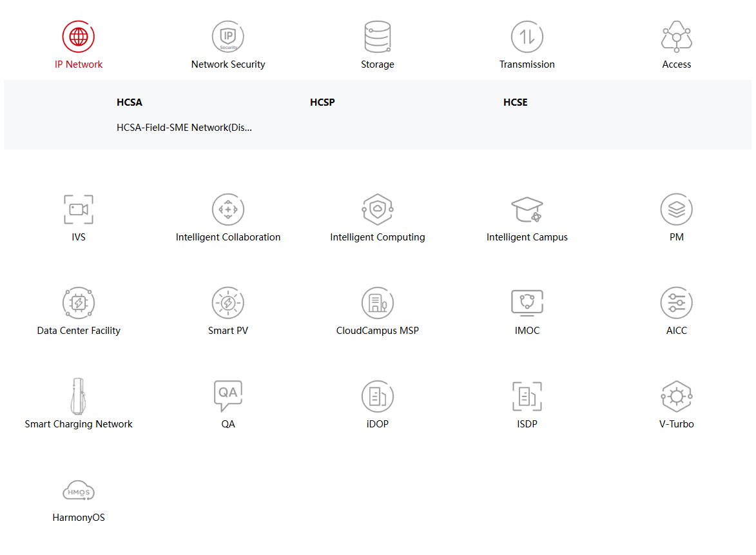The image size is (756, 555).
Task: Open the IVS camera icon
Action: [x=79, y=209]
